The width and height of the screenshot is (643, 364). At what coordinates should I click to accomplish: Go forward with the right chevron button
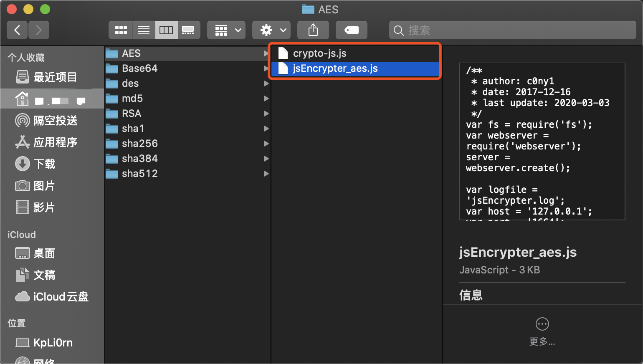tap(39, 30)
